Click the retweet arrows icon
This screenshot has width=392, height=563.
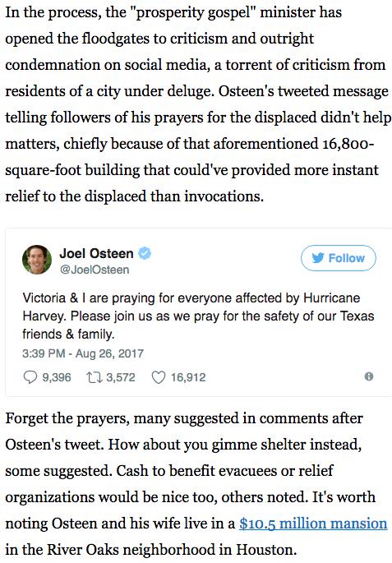pyautogui.click(x=95, y=377)
